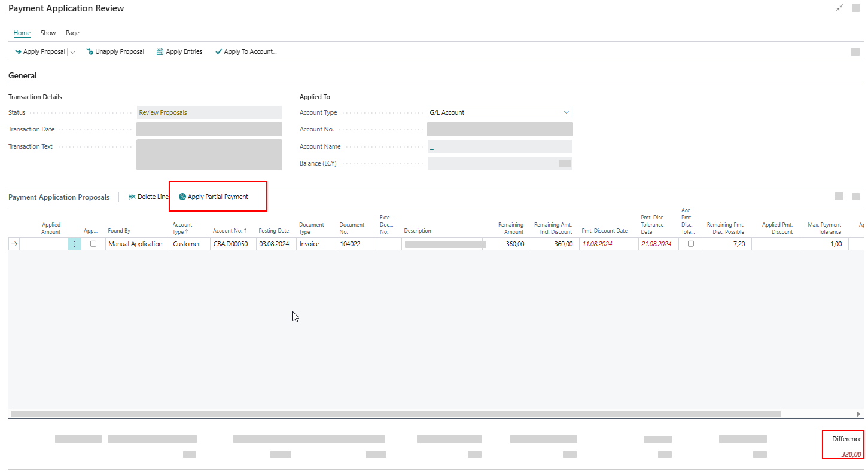Click the Apply To Account checkmark icon
The height and width of the screenshot is (471, 868).
(x=218, y=52)
